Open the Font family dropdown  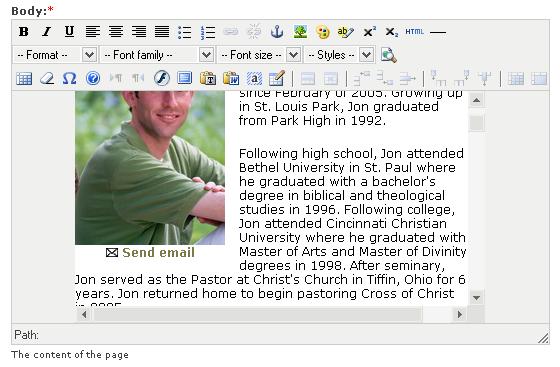[157, 55]
